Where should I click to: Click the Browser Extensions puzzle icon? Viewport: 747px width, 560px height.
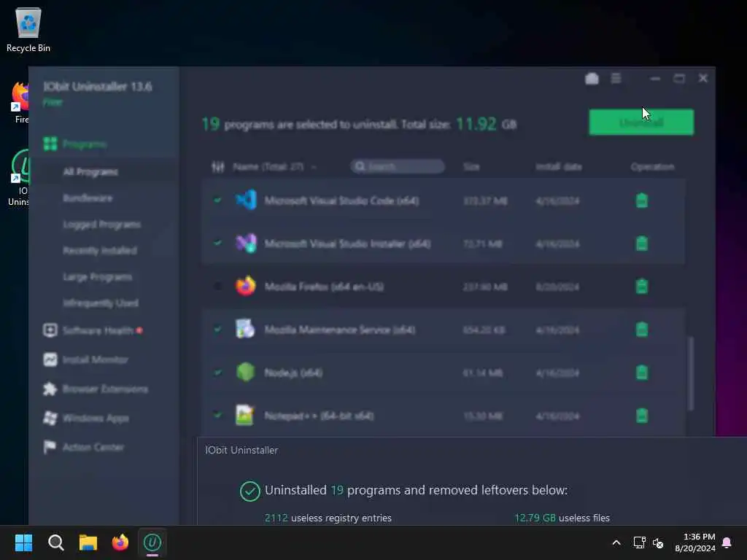(x=50, y=389)
